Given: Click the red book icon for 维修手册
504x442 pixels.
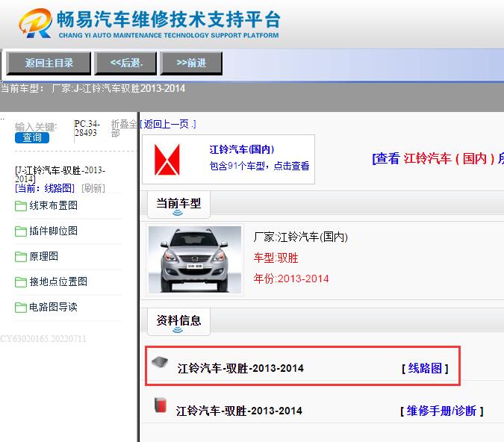Looking at the screenshot, I should pos(160,405).
